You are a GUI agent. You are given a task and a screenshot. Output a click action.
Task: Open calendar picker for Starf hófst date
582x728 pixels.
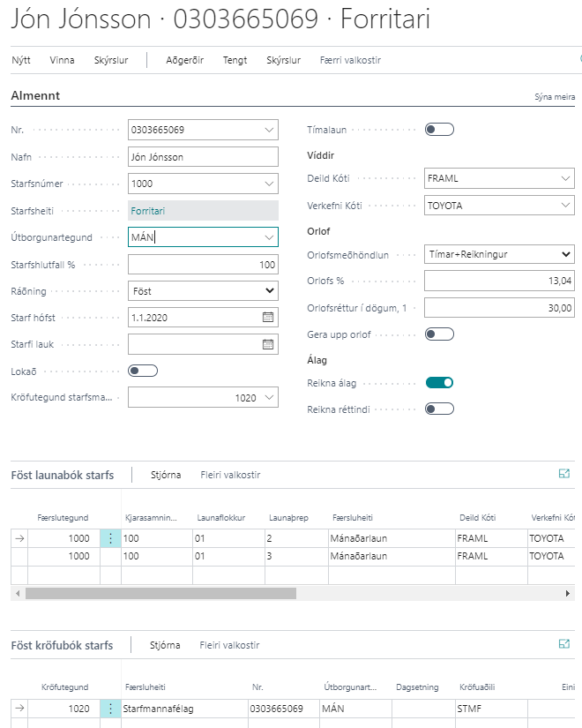pos(268,318)
